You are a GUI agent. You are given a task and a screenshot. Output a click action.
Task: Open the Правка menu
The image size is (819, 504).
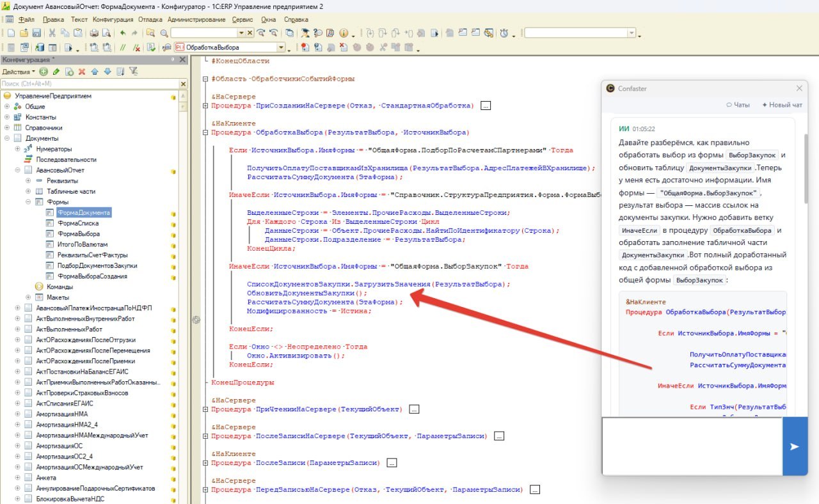[x=53, y=20]
